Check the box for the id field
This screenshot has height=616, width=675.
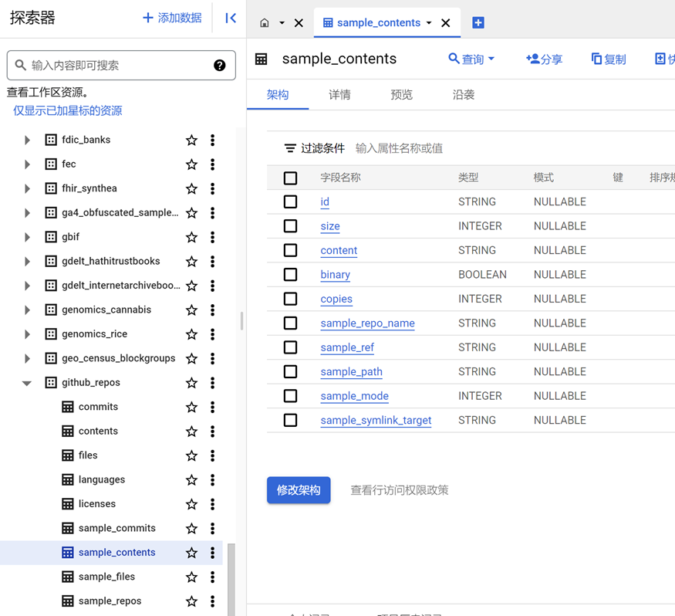(x=291, y=202)
